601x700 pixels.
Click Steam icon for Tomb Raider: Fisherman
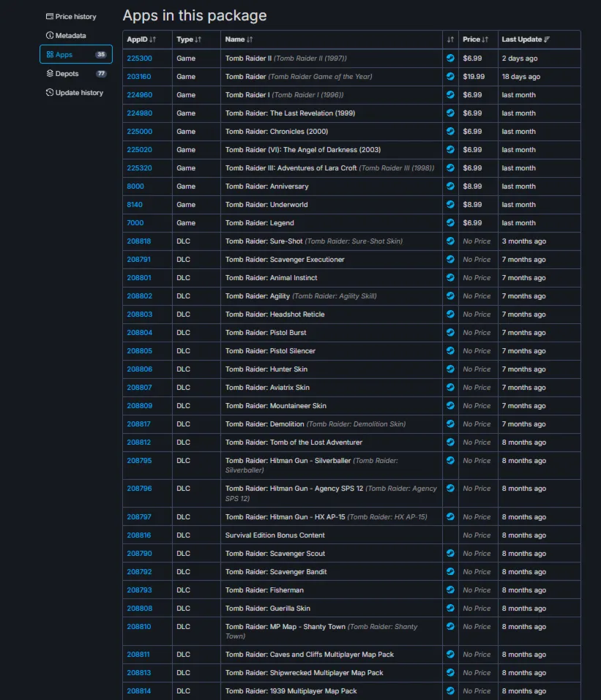click(x=450, y=590)
